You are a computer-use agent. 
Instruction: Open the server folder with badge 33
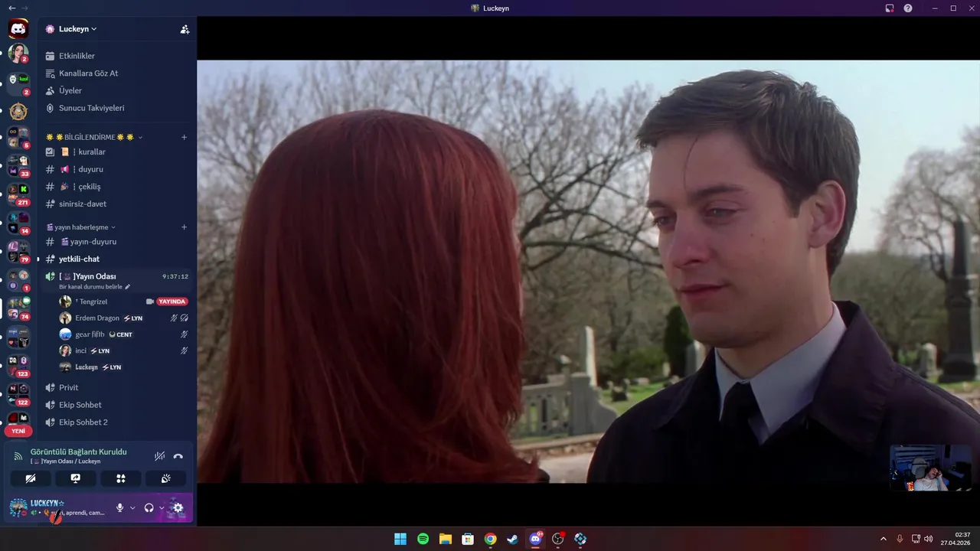pos(18,165)
